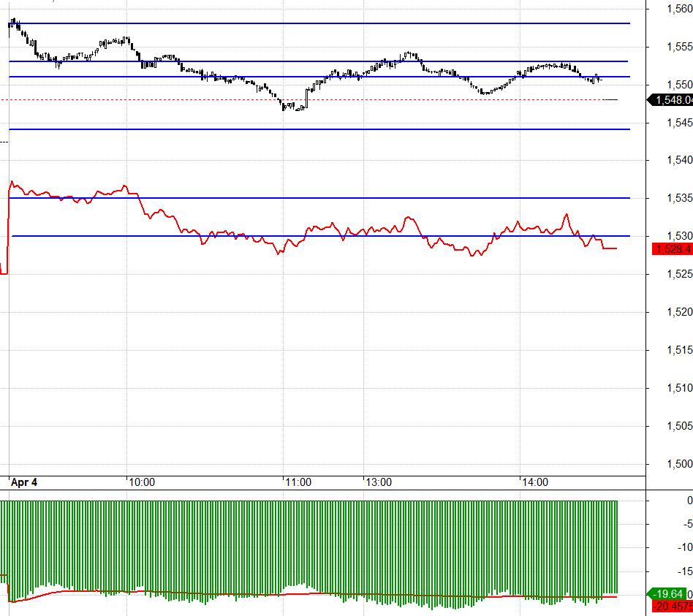The height and width of the screenshot is (616, 693).
Task: Click the 13:00 time axis label
Action: coord(379,482)
